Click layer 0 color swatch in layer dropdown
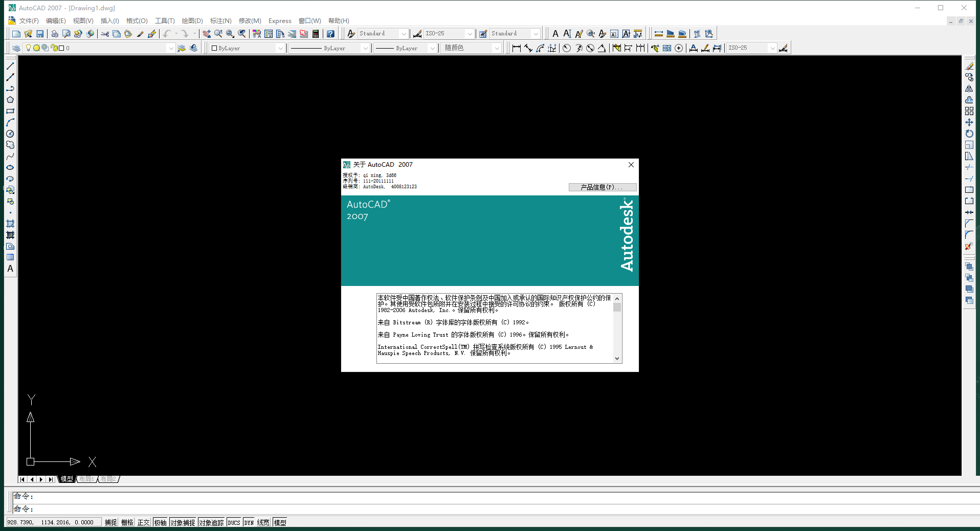980x531 pixels. 61,48
